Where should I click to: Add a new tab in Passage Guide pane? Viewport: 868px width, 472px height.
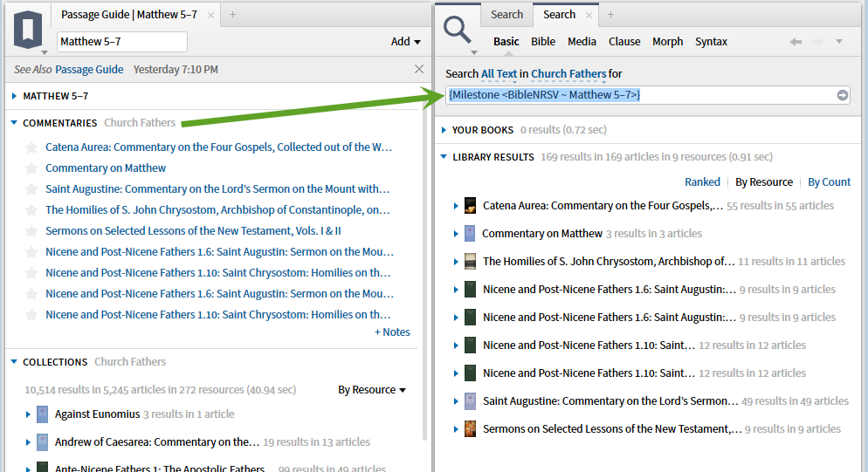(x=232, y=15)
